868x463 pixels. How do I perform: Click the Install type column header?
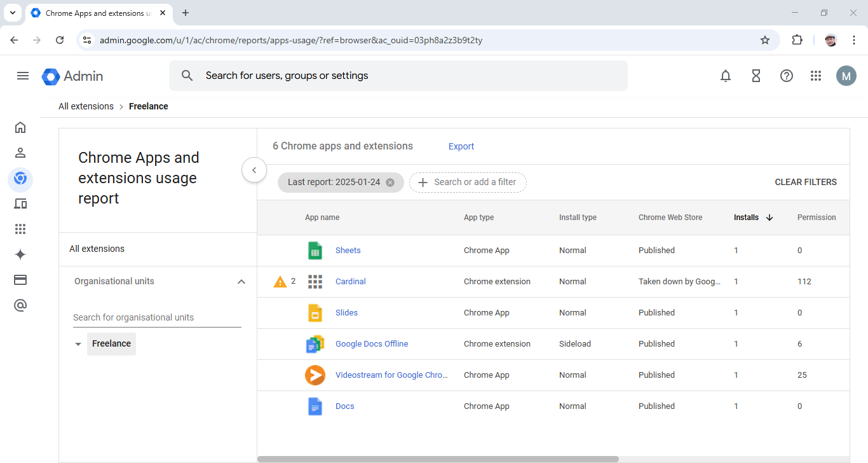(x=578, y=218)
